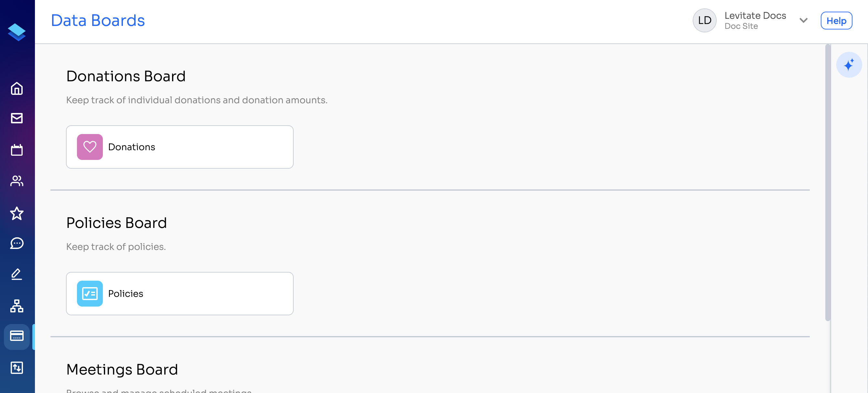Click the blue checklist Policies icon
868x393 pixels.
click(90, 294)
